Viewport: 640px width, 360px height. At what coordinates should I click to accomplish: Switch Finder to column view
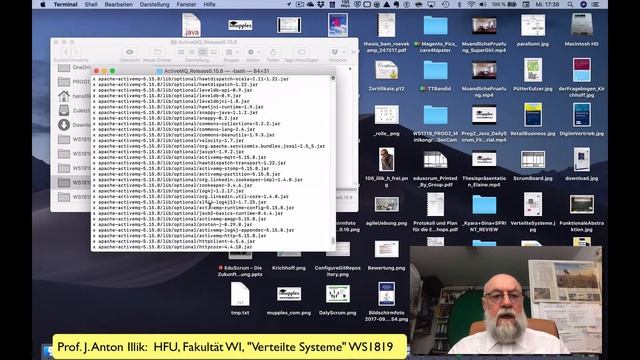click(203, 52)
